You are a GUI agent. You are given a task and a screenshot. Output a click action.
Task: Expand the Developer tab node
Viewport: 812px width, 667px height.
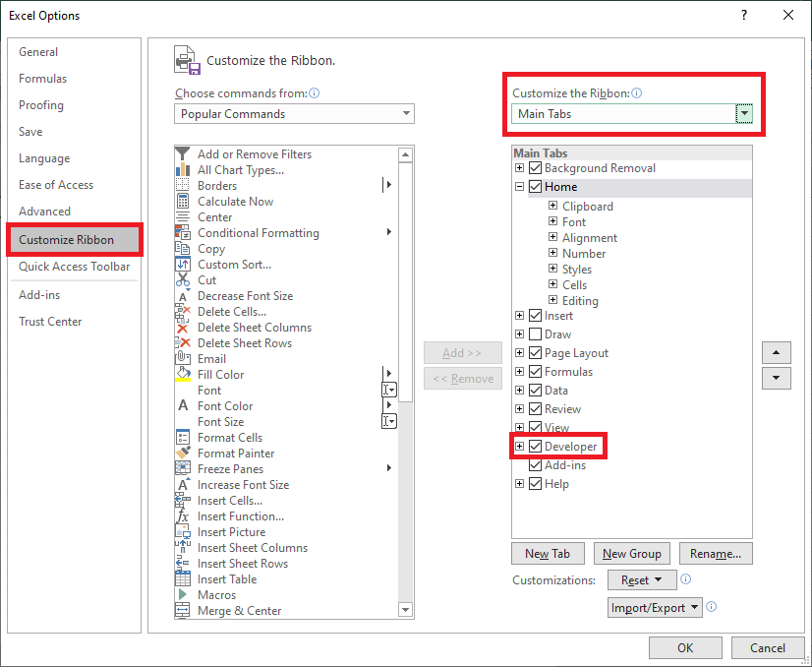519,447
